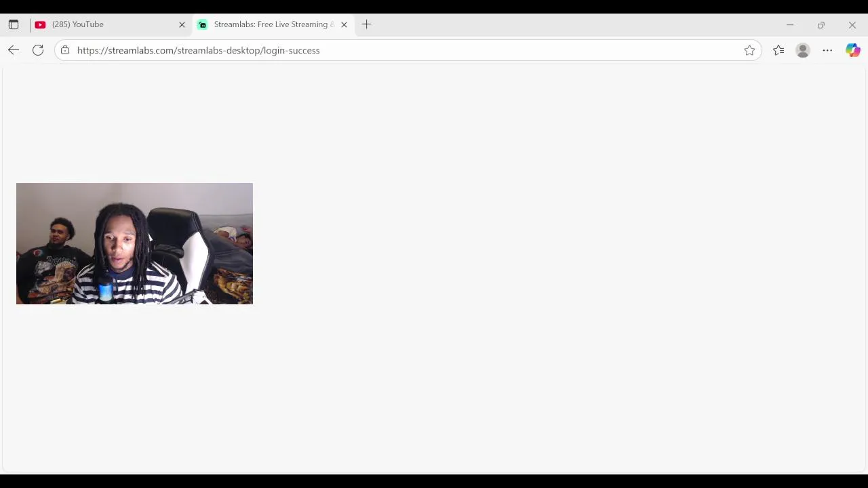The image size is (868, 488).
Task: Open the Favorites list icon
Action: (778, 50)
